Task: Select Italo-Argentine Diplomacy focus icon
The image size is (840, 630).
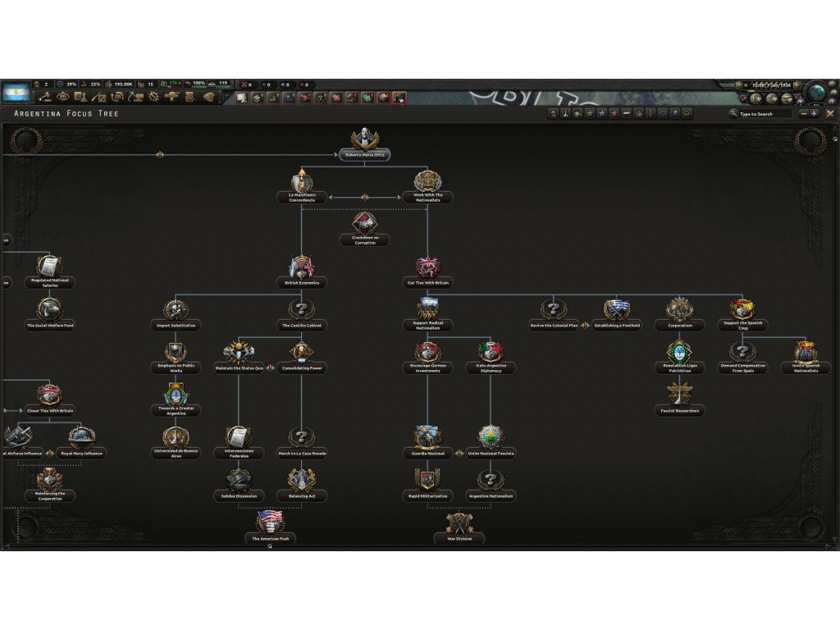Action: [491, 351]
